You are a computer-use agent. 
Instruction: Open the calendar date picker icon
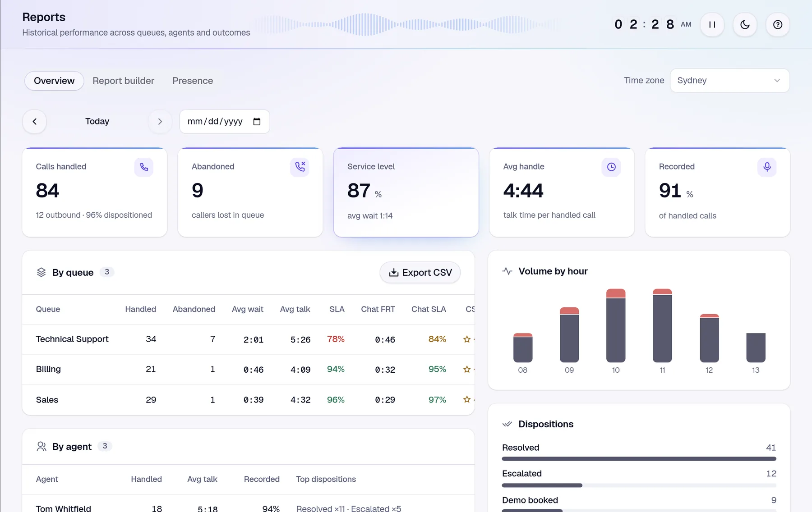tap(257, 122)
